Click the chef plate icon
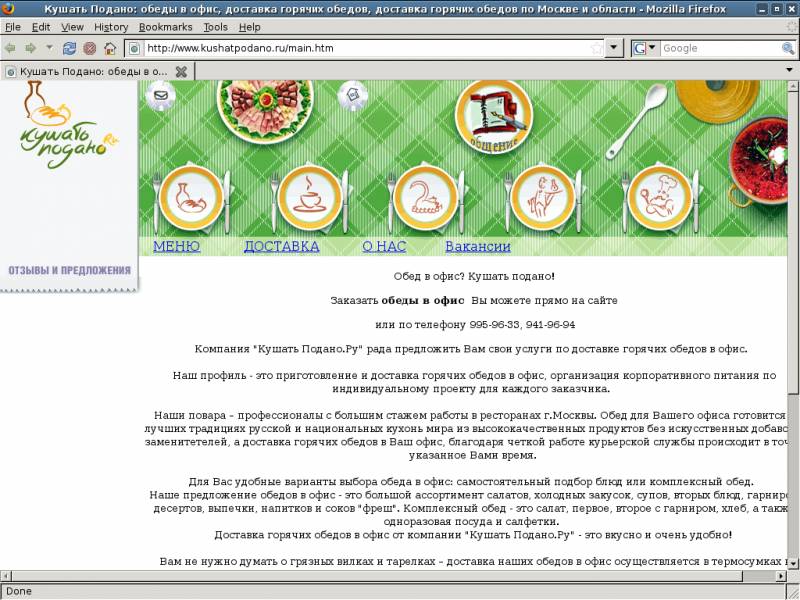Image resolution: width=800 pixels, height=600 pixels. [660, 198]
